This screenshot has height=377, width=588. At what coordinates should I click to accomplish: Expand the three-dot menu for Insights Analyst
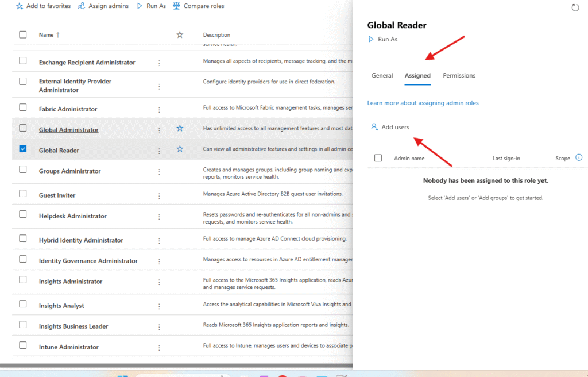click(x=159, y=306)
